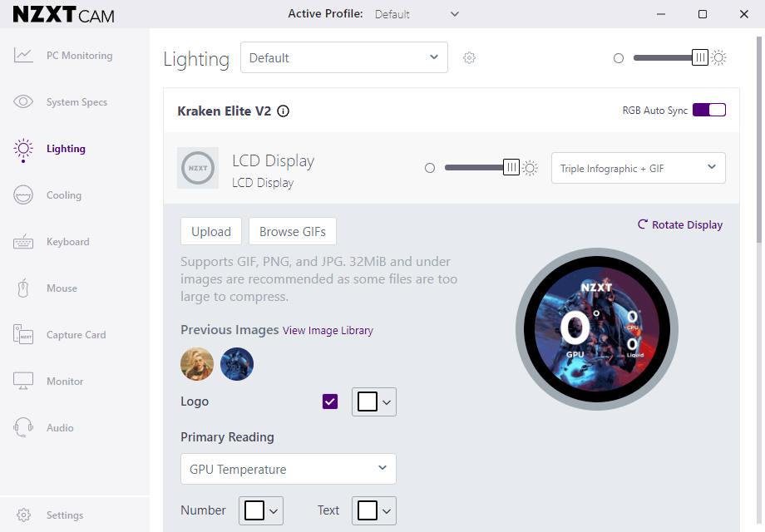Open the Text color dropdown

[373, 510]
